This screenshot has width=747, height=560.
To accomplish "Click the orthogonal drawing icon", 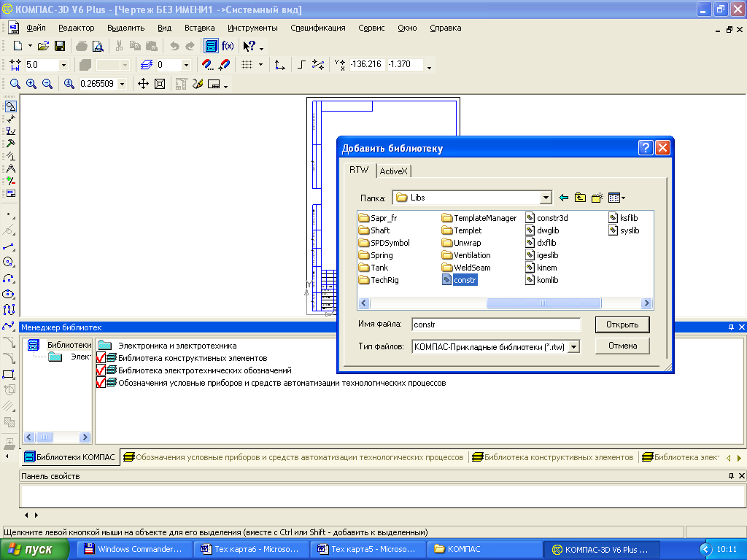I will pos(301,65).
